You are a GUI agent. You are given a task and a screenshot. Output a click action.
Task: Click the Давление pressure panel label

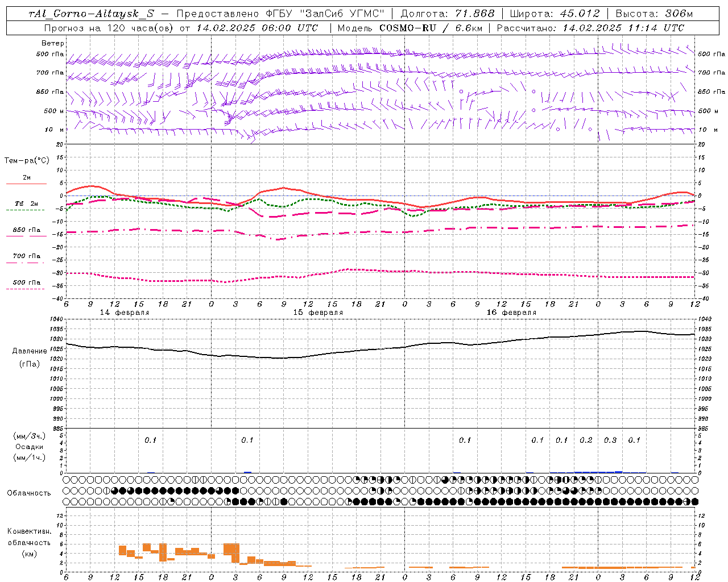(29, 351)
